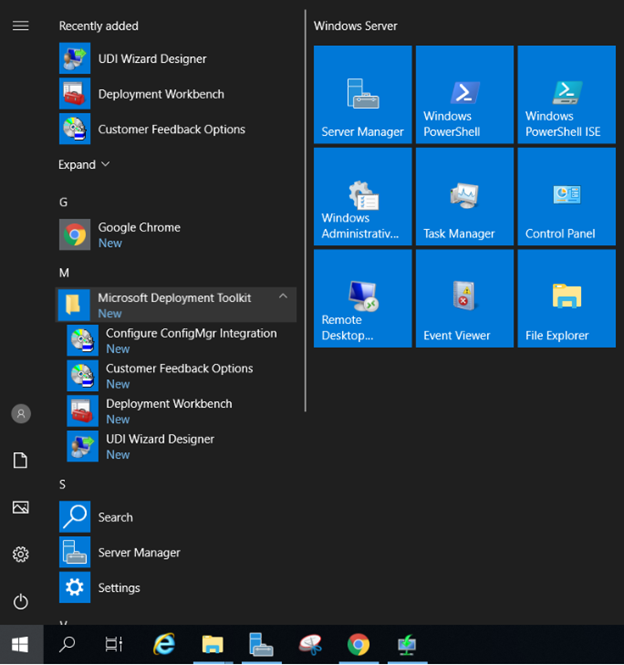Open Documents from the Start sidebar
This screenshot has height=665, width=624.
click(x=21, y=461)
